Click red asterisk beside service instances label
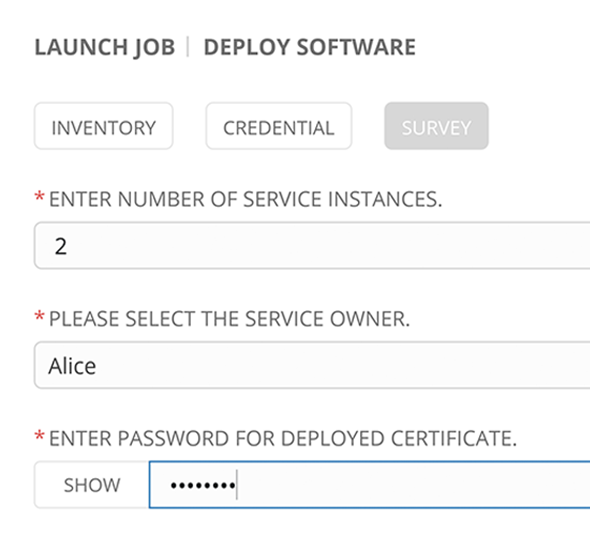The width and height of the screenshot is (590, 549). click(x=40, y=196)
